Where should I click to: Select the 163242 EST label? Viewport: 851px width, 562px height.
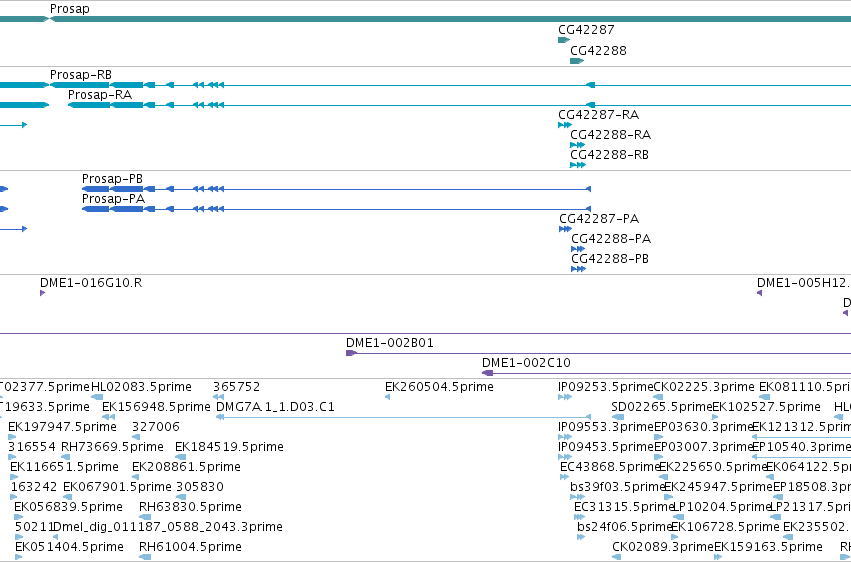(x=34, y=487)
